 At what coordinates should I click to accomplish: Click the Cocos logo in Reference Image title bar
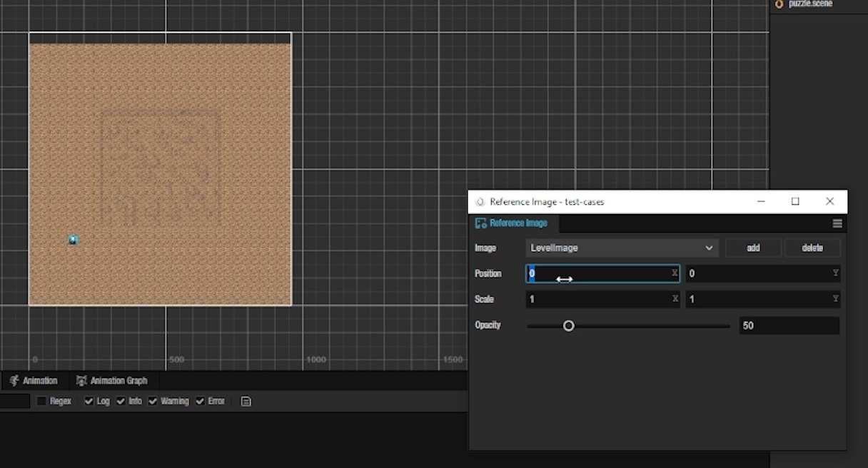point(480,202)
